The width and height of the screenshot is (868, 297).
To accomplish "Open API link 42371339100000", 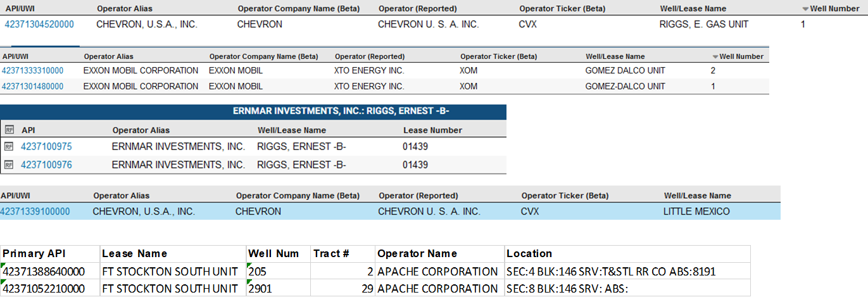I will 35,212.
